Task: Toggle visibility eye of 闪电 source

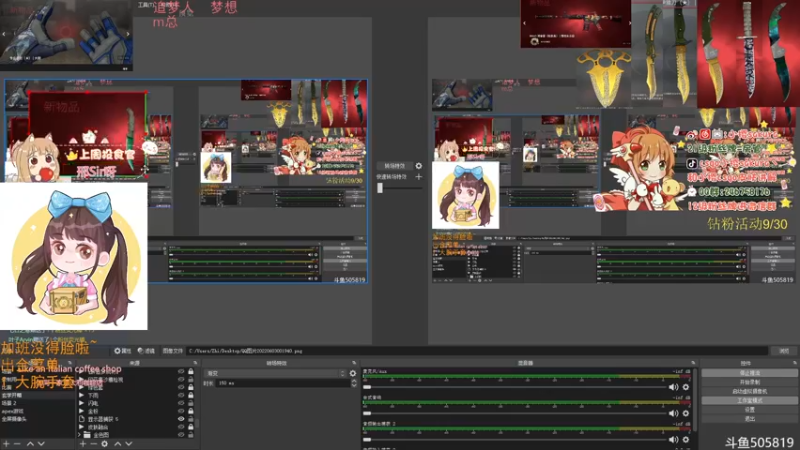Action: [181, 403]
